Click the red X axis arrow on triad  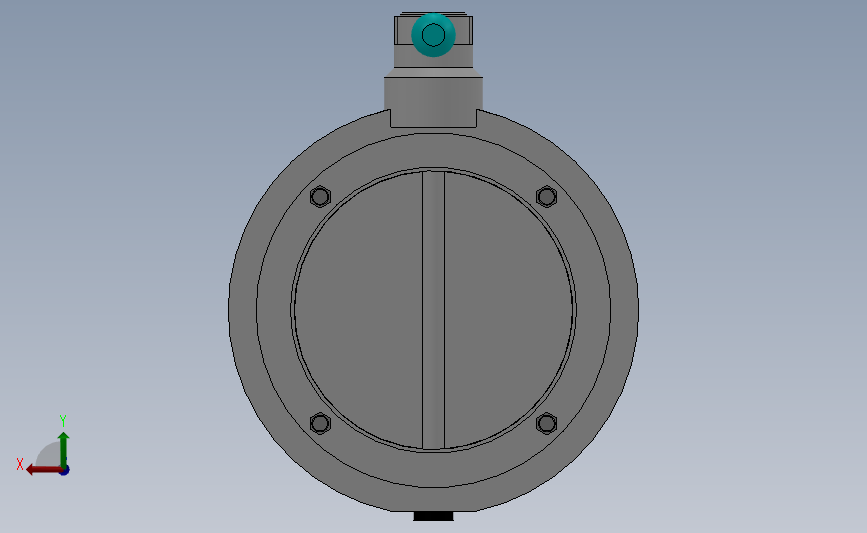click(43, 470)
